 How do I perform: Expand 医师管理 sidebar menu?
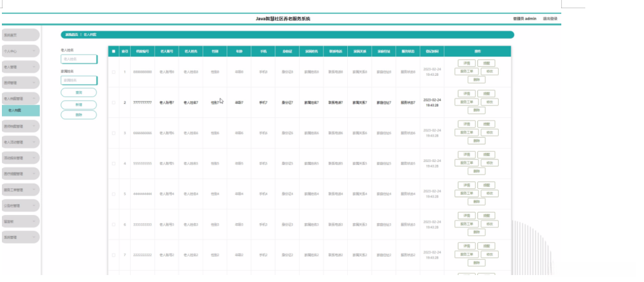(21, 82)
